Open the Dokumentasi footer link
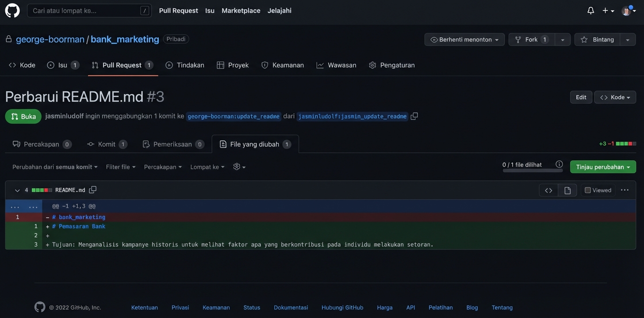This screenshot has width=644, height=318. coord(291,307)
